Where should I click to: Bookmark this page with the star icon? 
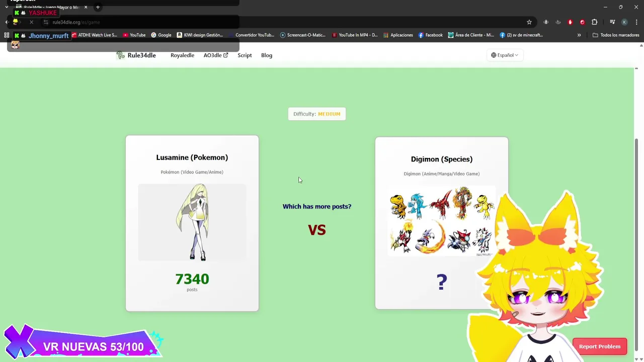[x=529, y=22]
